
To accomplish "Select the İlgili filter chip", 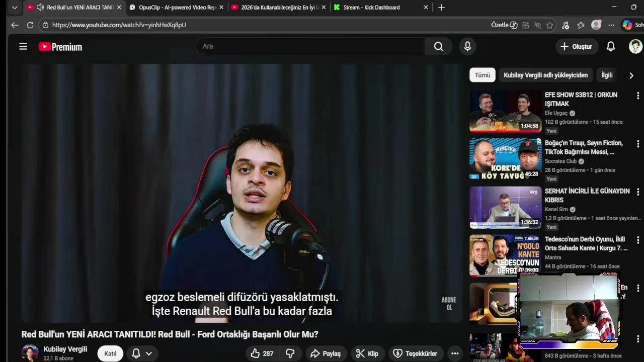I will pos(607,75).
